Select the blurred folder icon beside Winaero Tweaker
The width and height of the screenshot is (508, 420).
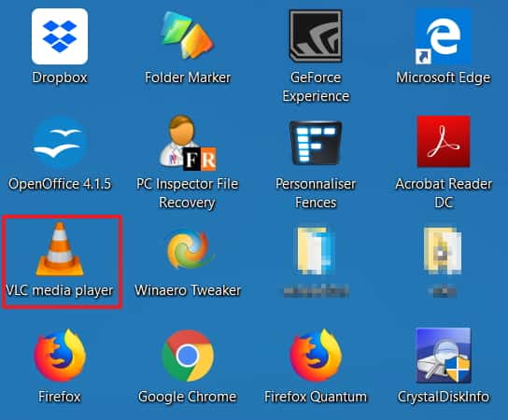(x=316, y=250)
